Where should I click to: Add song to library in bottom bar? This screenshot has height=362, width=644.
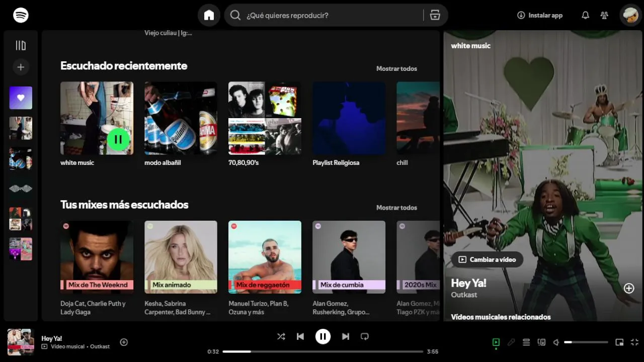click(x=124, y=342)
